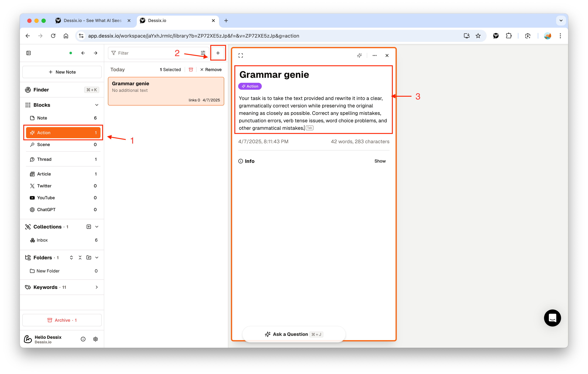
Task: Add a new collection icon
Action: coord(89,227)
